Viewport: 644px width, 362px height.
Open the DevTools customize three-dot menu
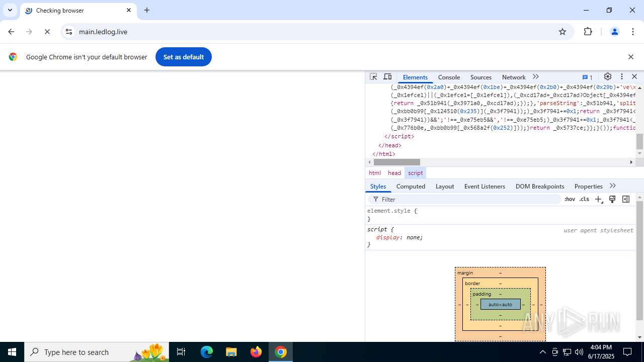622,77
